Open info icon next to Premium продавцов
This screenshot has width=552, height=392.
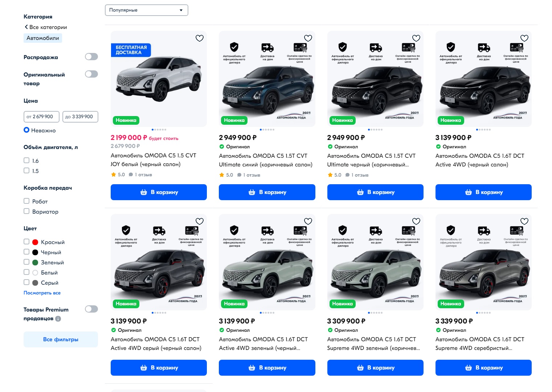pyautogui.click(x=58, y=319)
